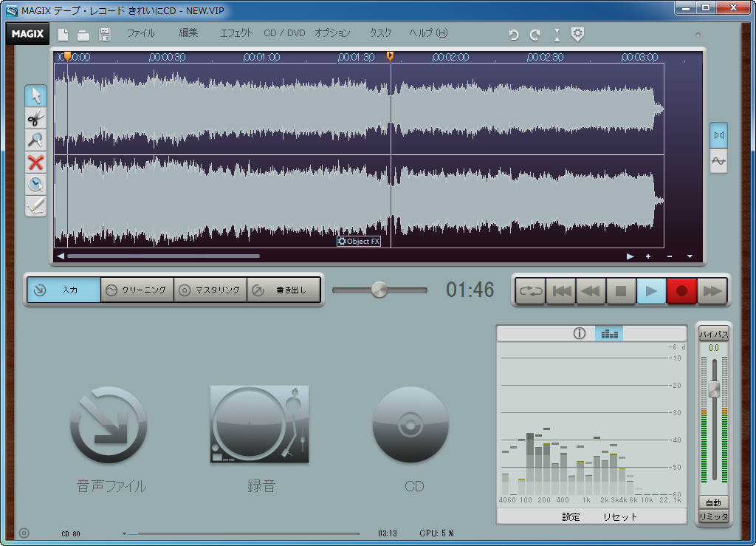Viewport: 756px width, 546px height.
Task: Open the CD / DVD menu
Action: click(284, 33)
